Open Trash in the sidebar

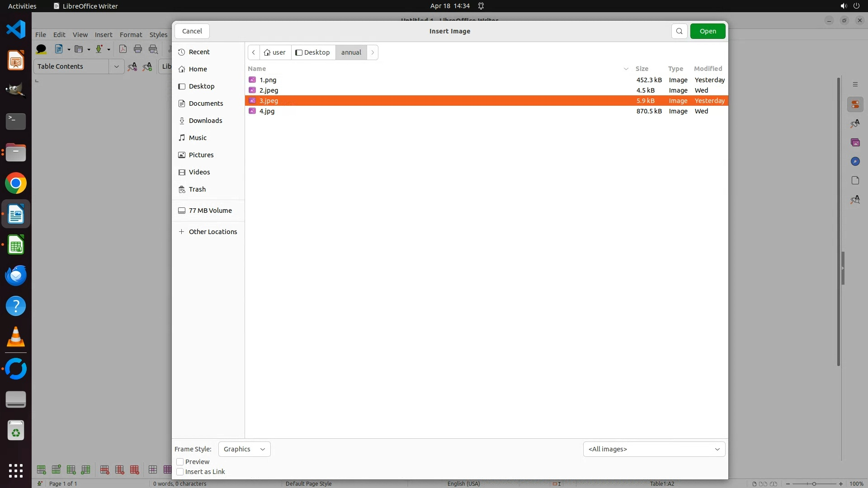click(x=197, y=189)
